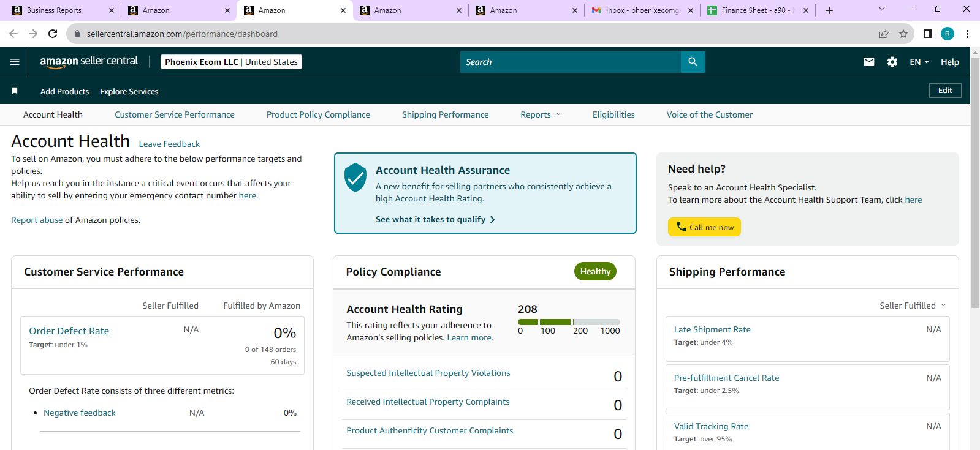Click the Account Health Rating progress bar
The image size is (980, 450).
click(569, 322)
